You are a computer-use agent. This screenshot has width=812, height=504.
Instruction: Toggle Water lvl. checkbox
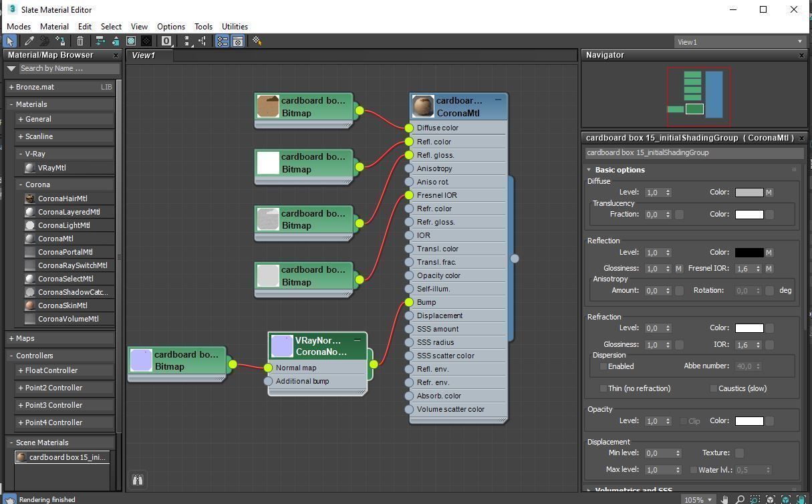click(x=693, y=470)
